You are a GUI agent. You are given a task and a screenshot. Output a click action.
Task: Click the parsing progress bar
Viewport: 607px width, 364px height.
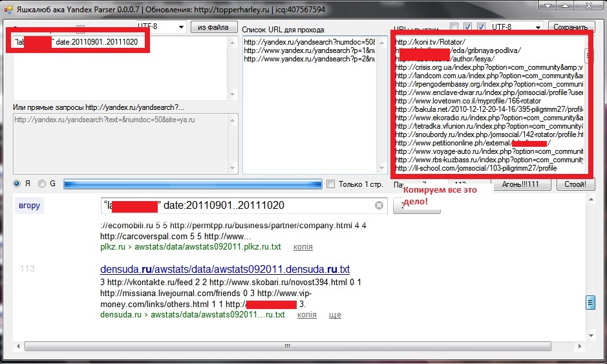click(x=193, y=184)
